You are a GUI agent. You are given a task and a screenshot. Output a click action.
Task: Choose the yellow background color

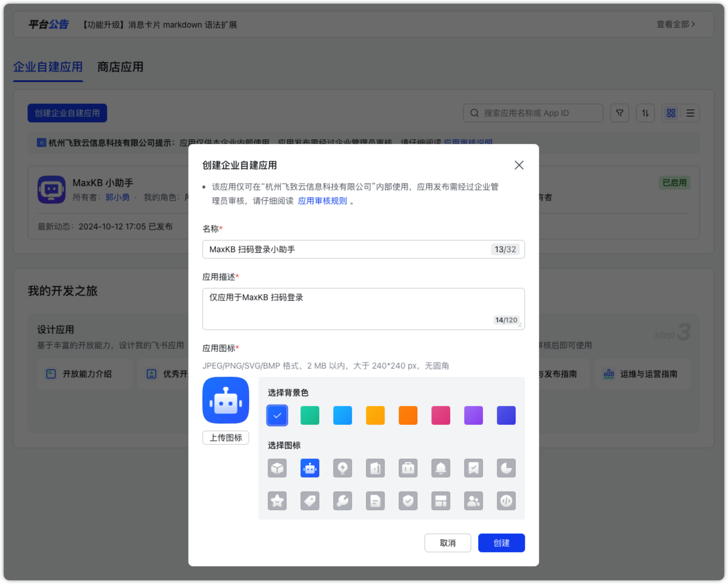pyautogui.click(x=375, y=415)
